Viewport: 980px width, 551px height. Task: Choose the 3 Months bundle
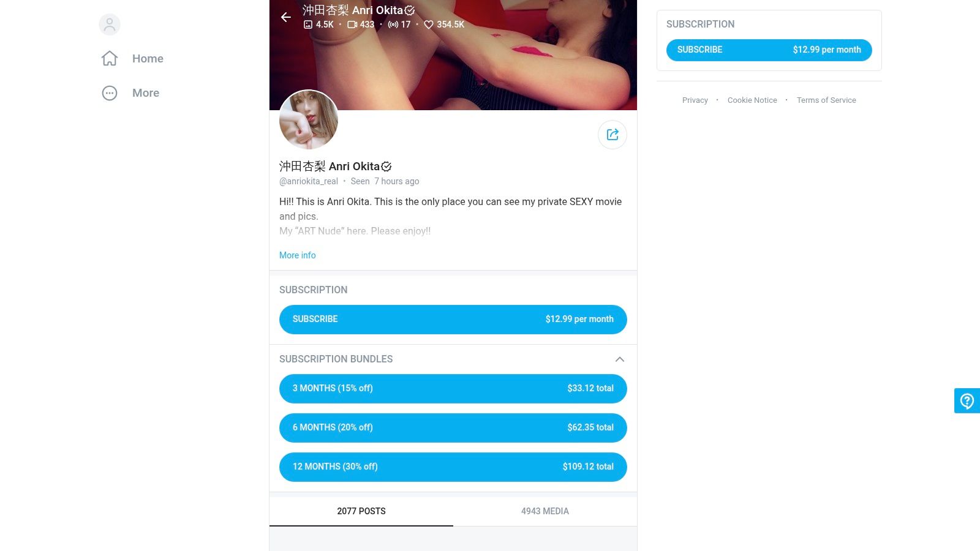pyautogui.click(x=453, y=389)
